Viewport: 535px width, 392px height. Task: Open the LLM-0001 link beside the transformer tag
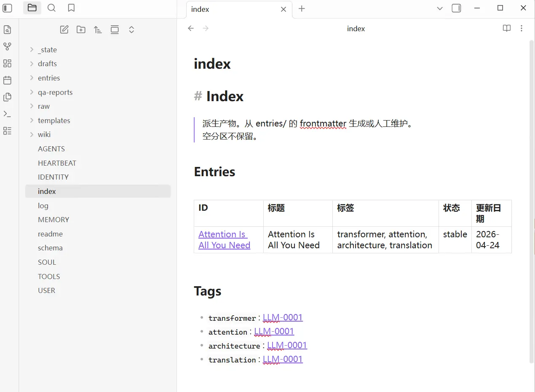(x=283, y=317)
